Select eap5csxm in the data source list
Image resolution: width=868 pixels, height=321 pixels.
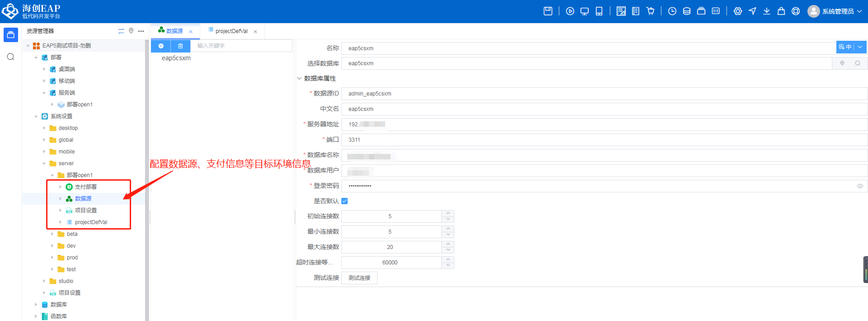tap(176, 58)
